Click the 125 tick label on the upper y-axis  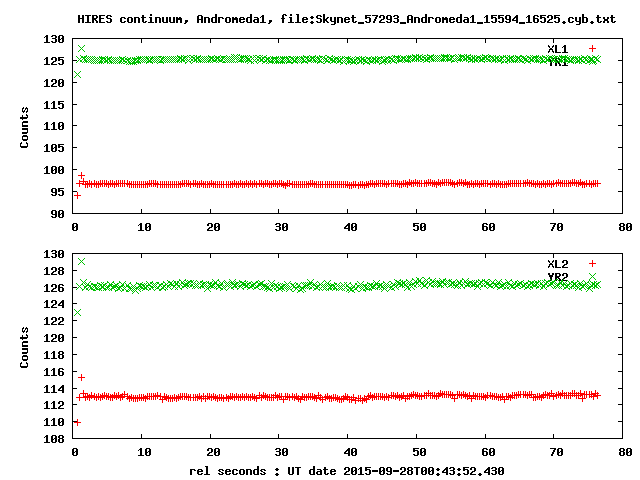[54, 61]
